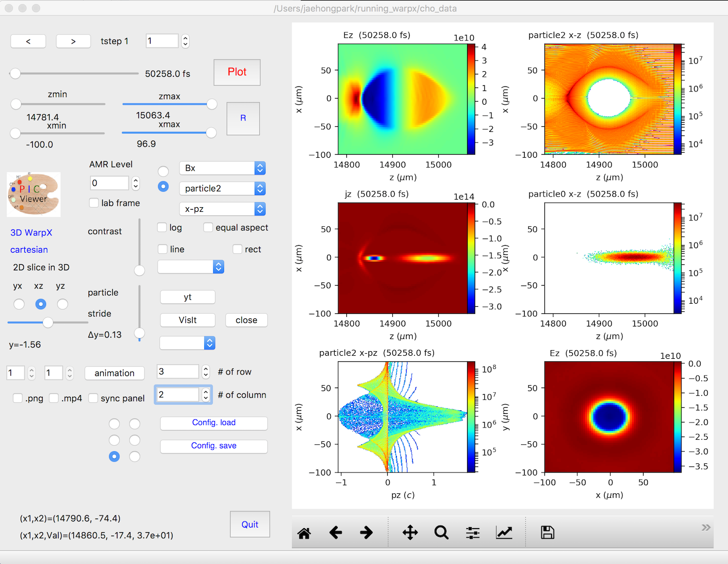Image resolution: width=728 pixels, height=564 pixels.
Task: Open the Edit axis curves icon
Action: (x=504, y=533)
